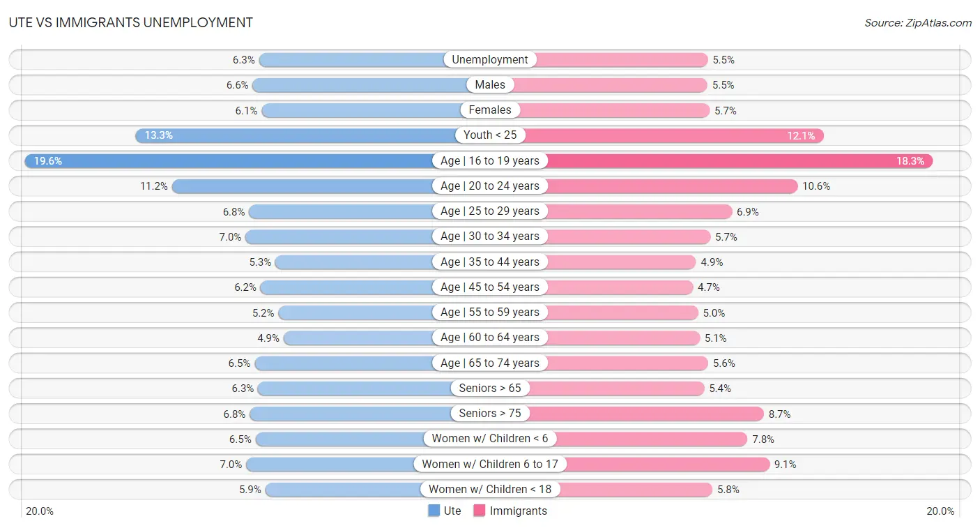Click the Ute vs Immigrants Unemployment title
The width and height of the screenshot is (980, 528).
pos(131,22)
